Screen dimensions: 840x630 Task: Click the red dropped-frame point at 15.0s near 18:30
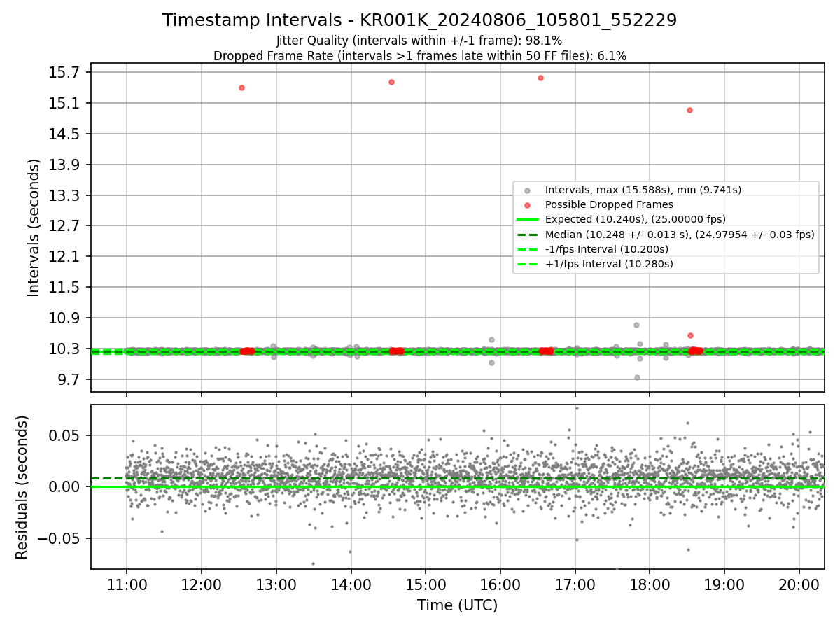[x=689, y=110]
